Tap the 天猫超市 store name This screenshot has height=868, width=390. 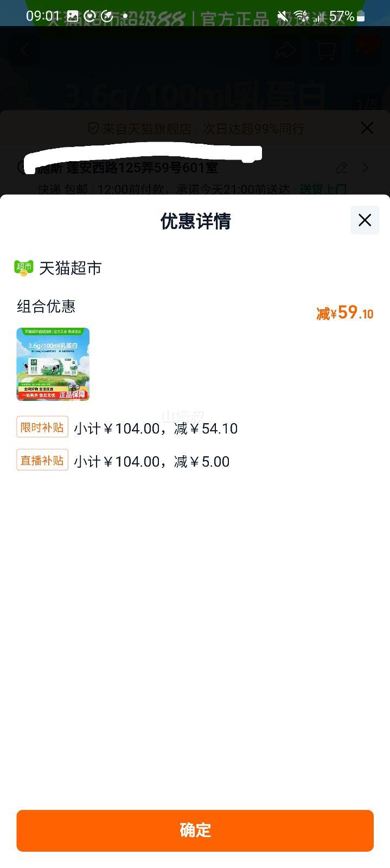coord(71,268)
